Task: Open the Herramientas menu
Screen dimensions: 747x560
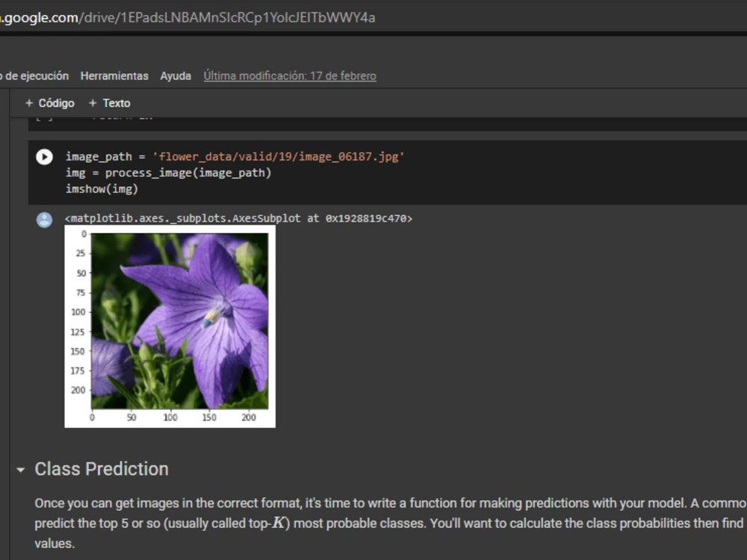Action: pyautogui.click(x=114, y=75)
